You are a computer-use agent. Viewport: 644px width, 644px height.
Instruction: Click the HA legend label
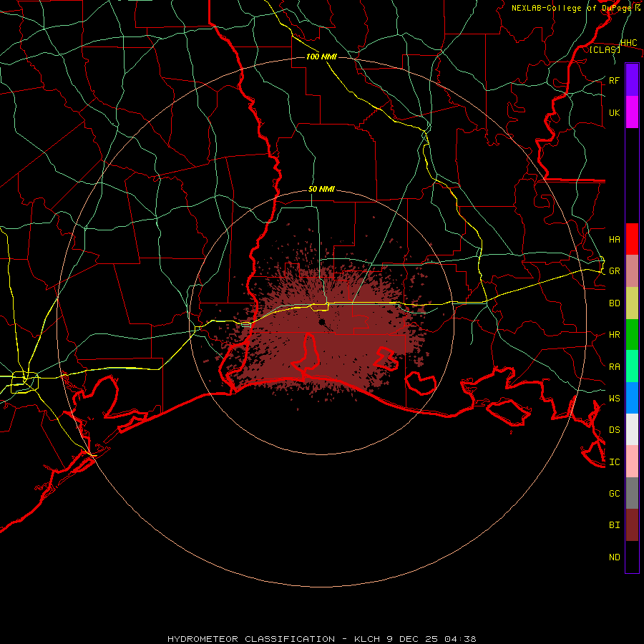(614, 239)
